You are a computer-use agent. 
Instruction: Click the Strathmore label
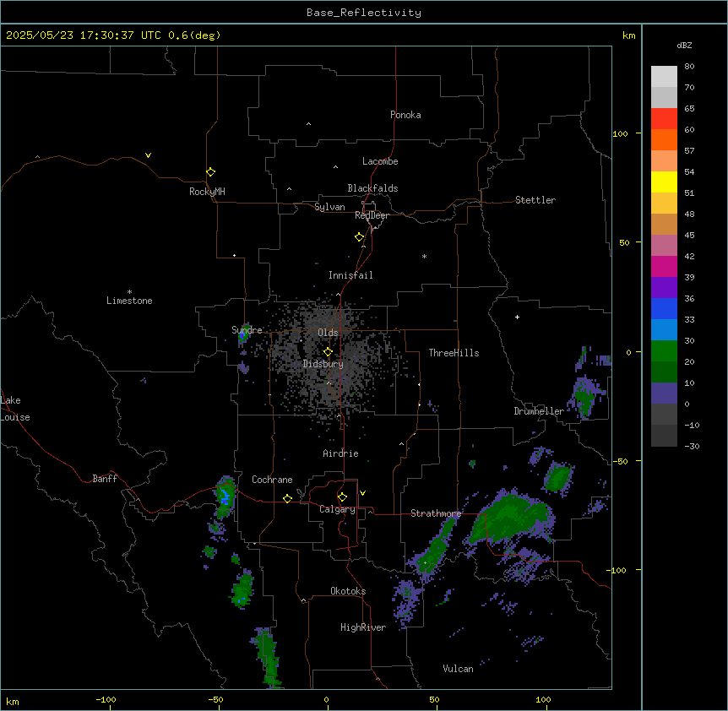(436, 513)
